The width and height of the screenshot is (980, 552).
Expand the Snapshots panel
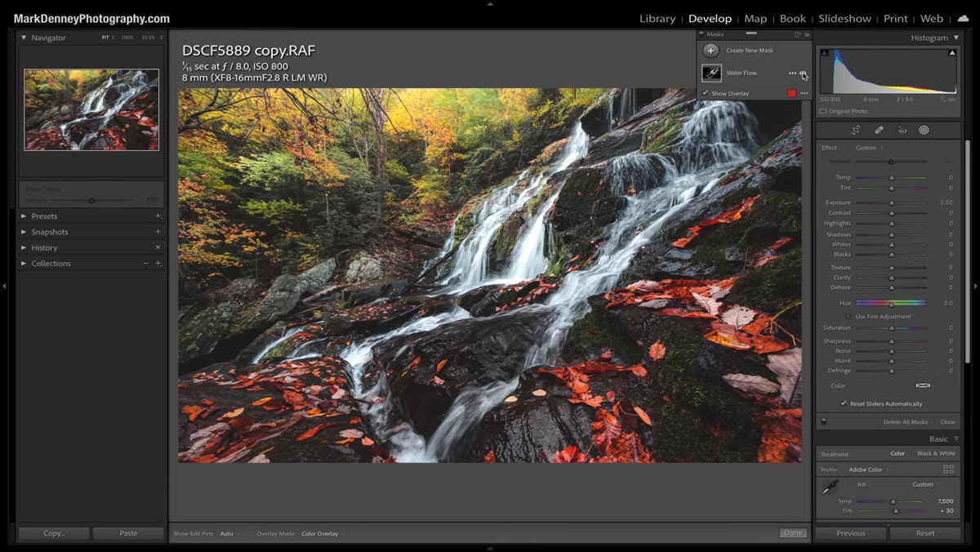pos(24,232)
